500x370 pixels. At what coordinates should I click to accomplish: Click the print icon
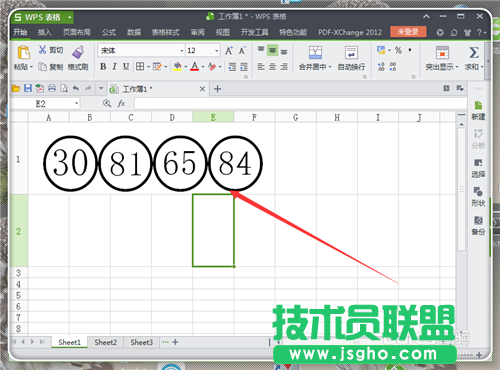tap(52, 88)
